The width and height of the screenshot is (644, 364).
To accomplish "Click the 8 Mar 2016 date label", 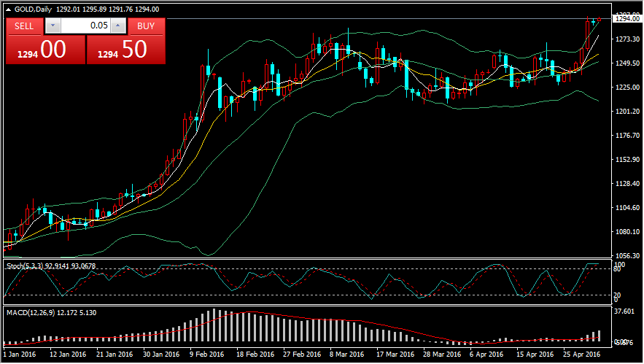I will tap(346, 354).
